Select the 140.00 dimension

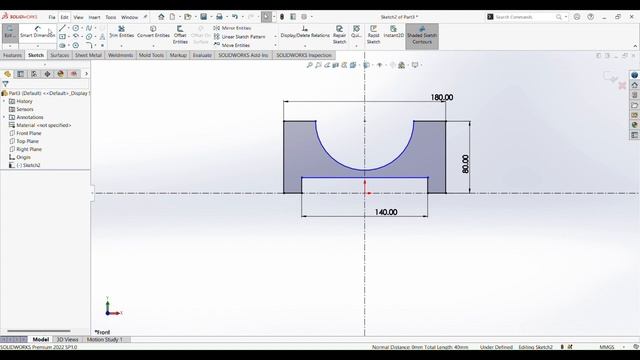386,212
